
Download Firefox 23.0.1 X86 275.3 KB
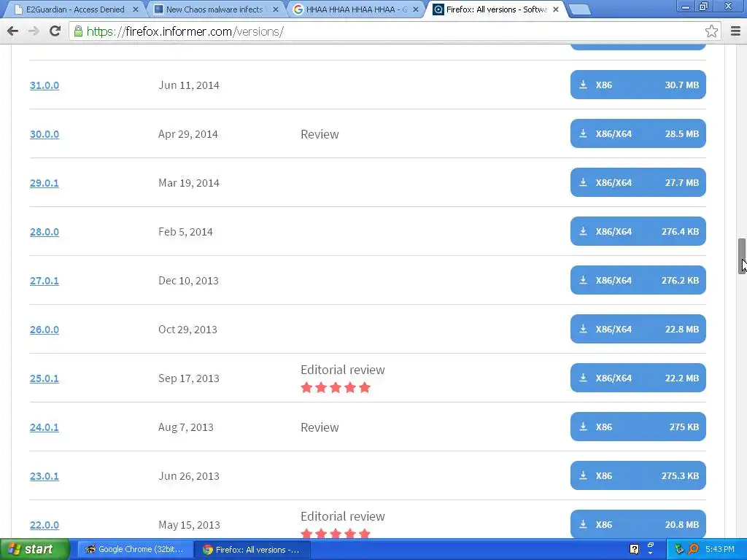click(638, 475)
